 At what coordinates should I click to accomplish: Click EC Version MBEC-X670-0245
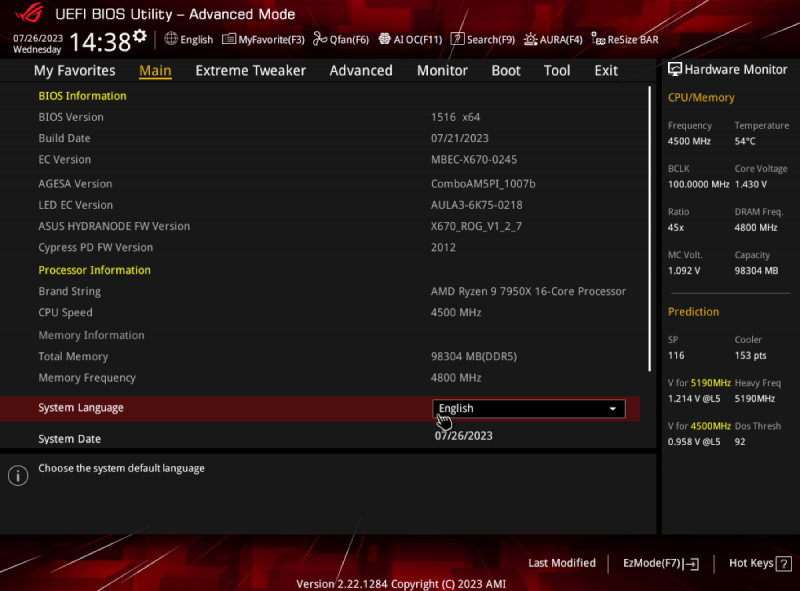473,160
